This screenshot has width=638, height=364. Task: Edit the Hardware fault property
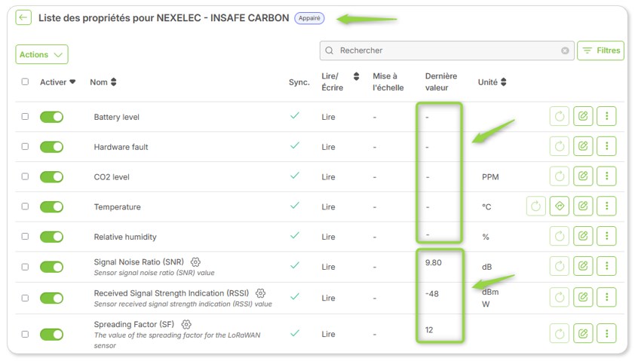[583, 146]
